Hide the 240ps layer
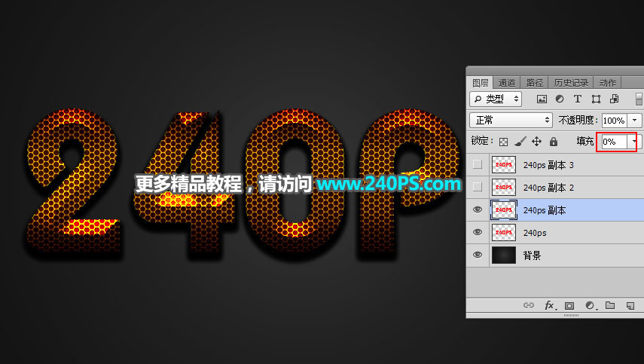The height and width of the screenshot is (364, 644). pyautogui.click(x=478, y=232)
